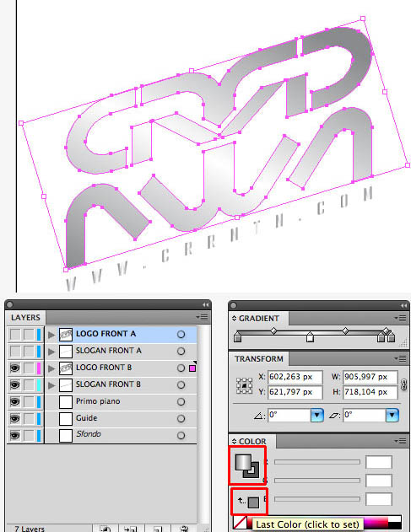
Task: Click the W width field in Transform
Action: coord(370,377)
